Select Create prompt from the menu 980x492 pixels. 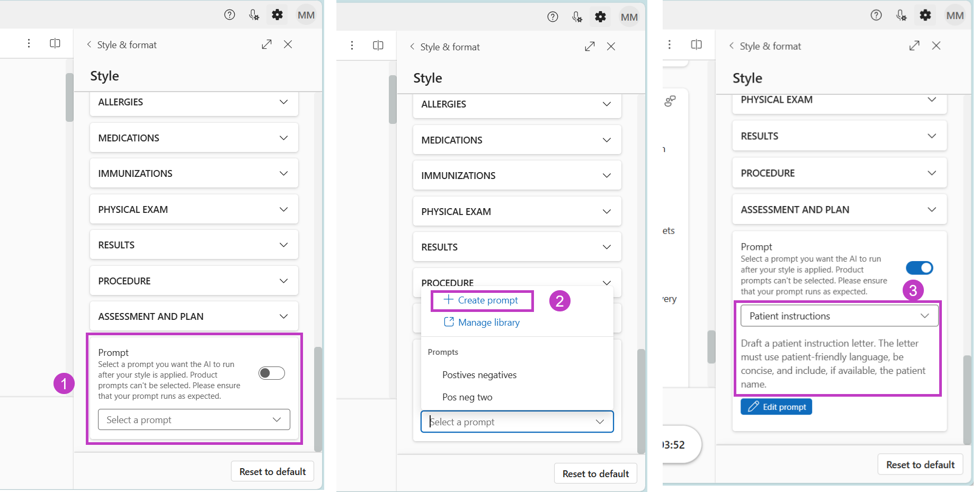coord(481,300)
